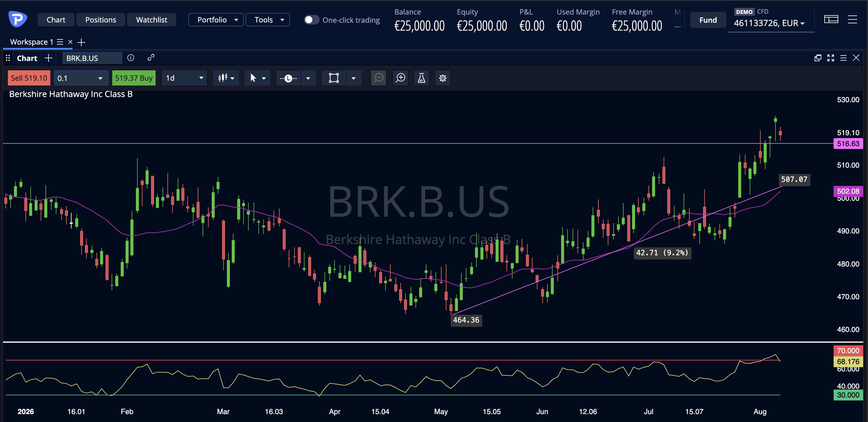Toggle One-click trading switch
The width and height of the screenshot is (868, 422).
(x=311, y=20)
